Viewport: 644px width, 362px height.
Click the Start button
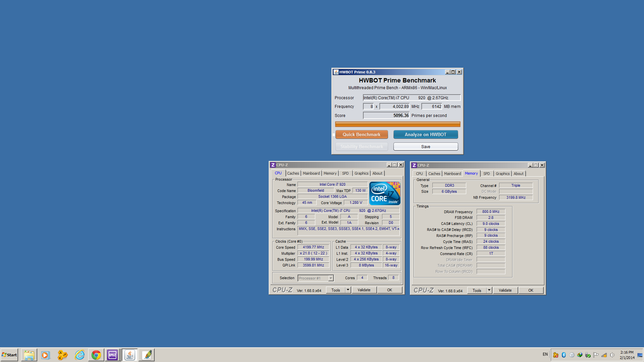9,355
